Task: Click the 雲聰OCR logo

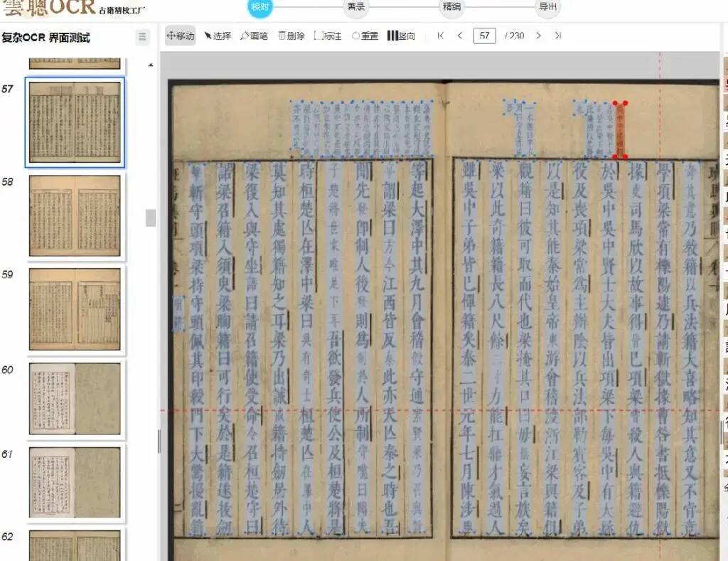Action: click(x=73, y=8)
